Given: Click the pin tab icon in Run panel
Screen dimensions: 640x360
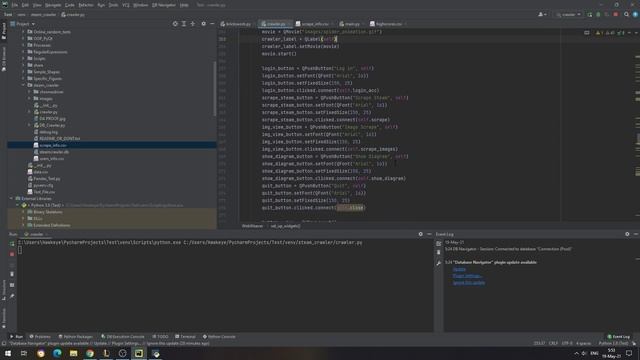Looking at the screenshot, I should click(12, 296).
